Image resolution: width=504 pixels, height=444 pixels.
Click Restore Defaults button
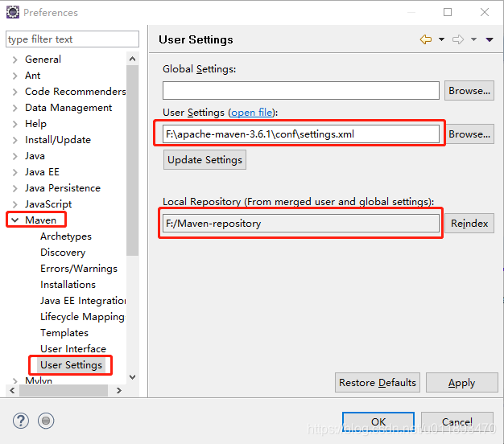coord(378,383)
